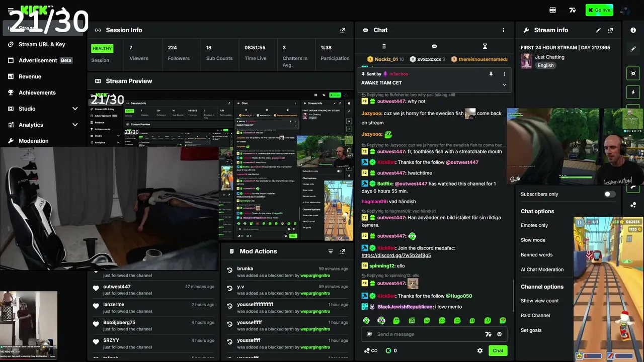644x362 pixels.
Task: Click the first quick emote below chat
Action: click(x=366, y=320)
